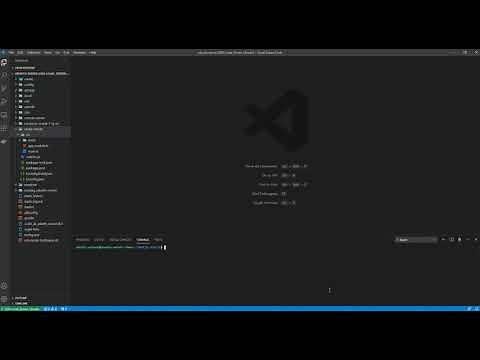Open notifications bell in status bar
Viewport: 480px width, 360px height.
coord(476,309)
